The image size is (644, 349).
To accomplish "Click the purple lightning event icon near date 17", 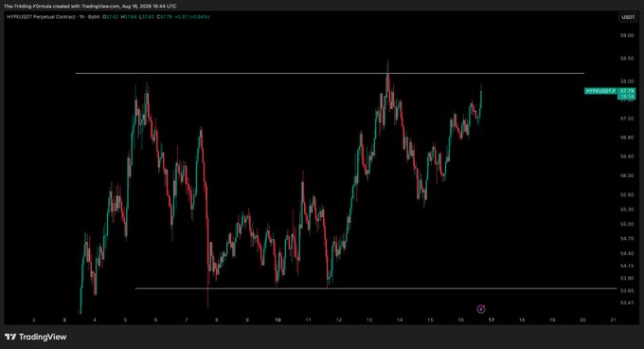I will pyautogui.click(x=480, y=309).
